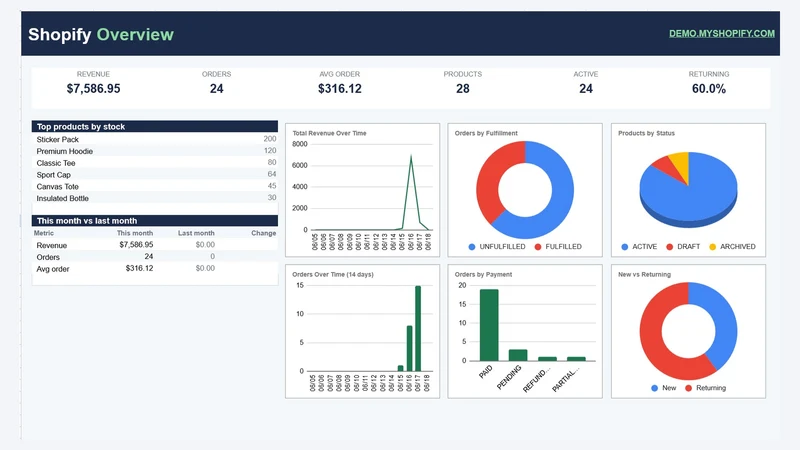Select the blue unfulfilled donut segment

point(559,204)
